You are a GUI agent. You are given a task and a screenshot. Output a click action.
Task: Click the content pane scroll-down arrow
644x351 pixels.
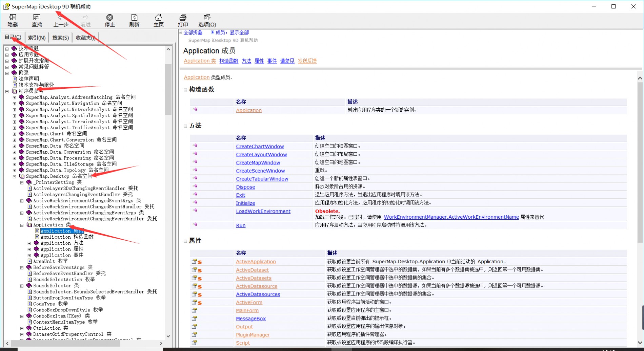pyautogui.click(x=640, y=343)
